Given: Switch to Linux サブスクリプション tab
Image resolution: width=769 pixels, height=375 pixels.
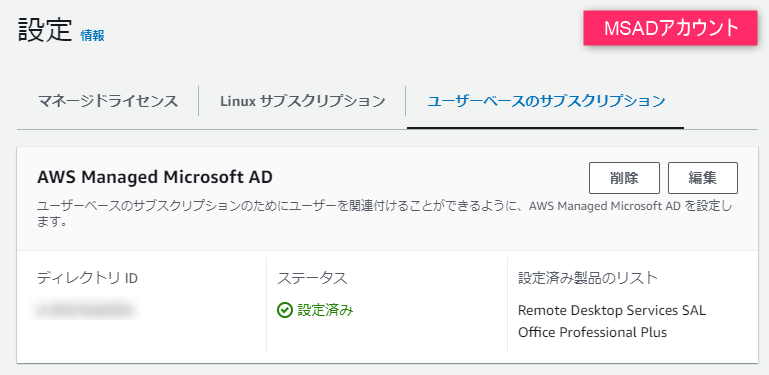Looking at the screenshot, I should pos(303,101).
